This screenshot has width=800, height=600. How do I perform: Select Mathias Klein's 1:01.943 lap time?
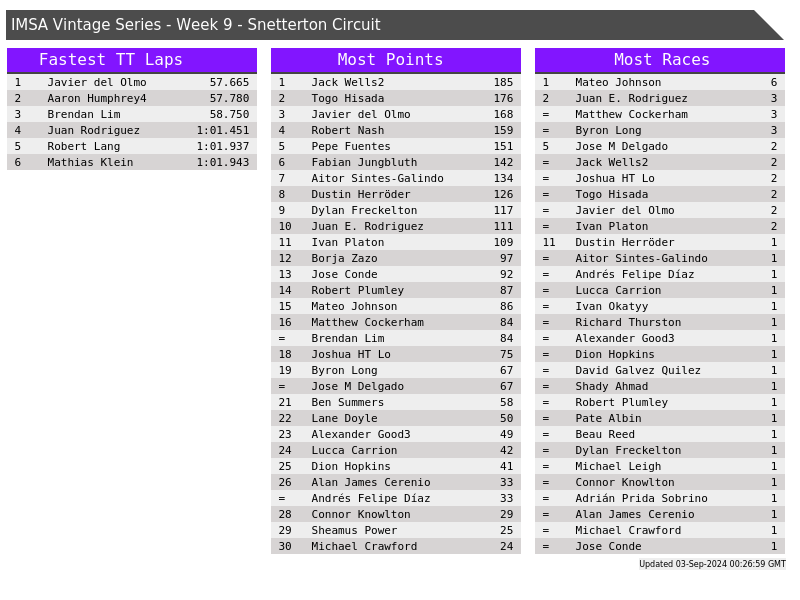pos(222,163)
